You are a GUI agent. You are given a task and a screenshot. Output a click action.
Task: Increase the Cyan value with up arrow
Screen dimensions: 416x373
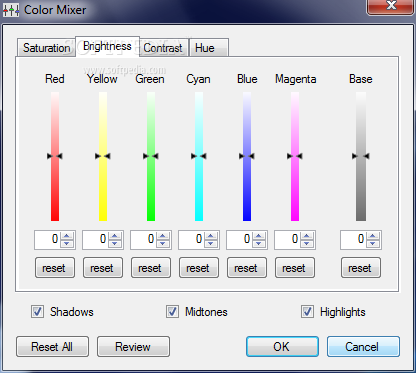[x=211, y=235]
